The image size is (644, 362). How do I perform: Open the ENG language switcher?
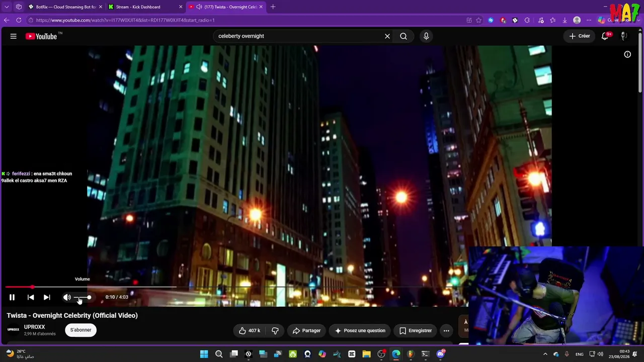tap(580, 354)
